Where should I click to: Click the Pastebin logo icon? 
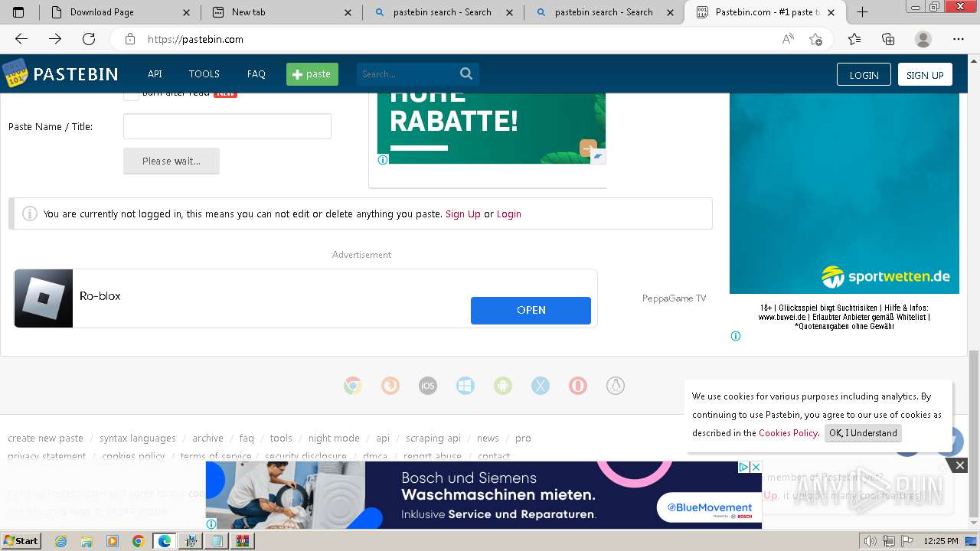click(x=15, y=73)
